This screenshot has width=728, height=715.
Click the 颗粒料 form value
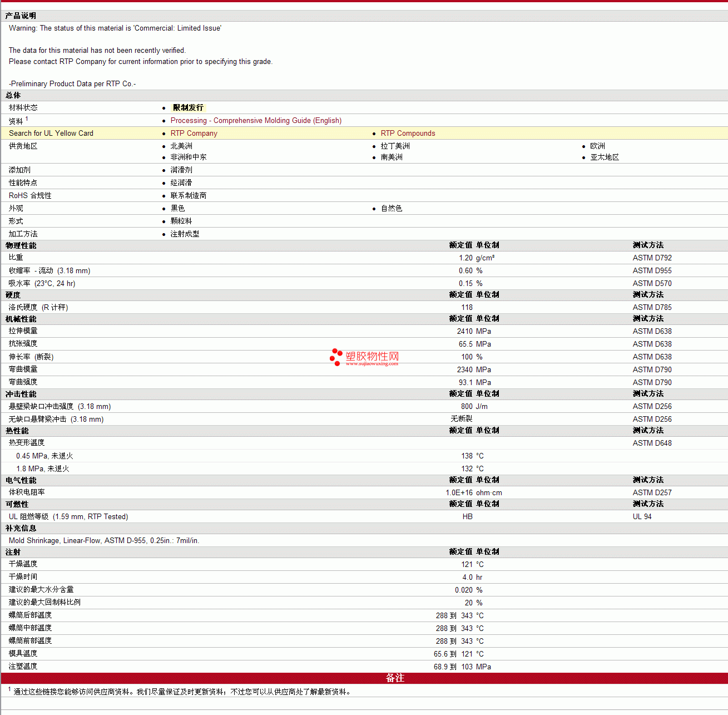click(x=181, y=221)
